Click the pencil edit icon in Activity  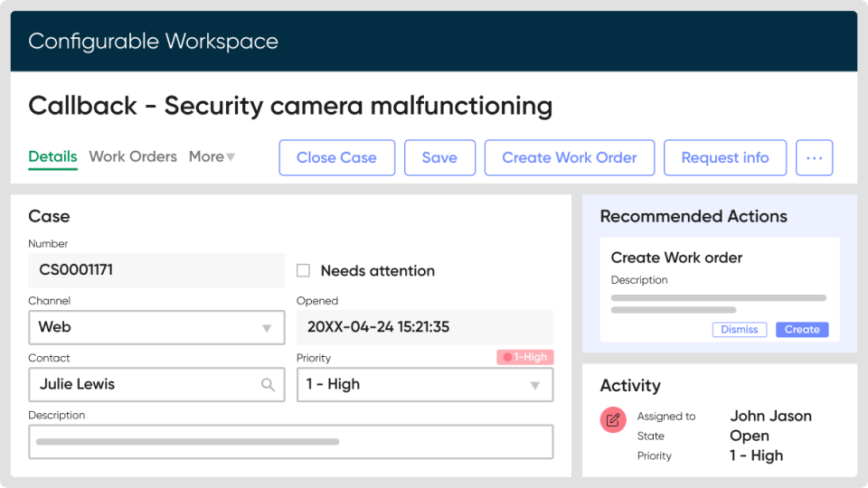pyautogui.click(x=613, y=419)
